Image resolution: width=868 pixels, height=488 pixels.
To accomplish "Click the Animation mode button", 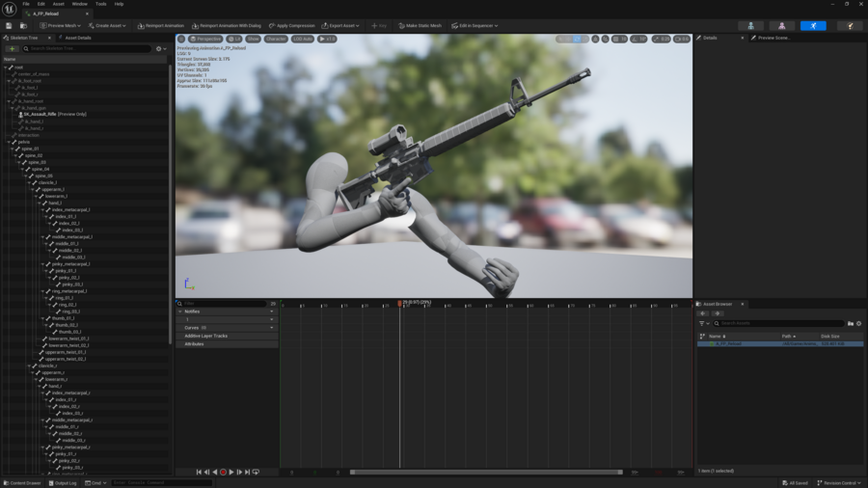I will 813,26.
